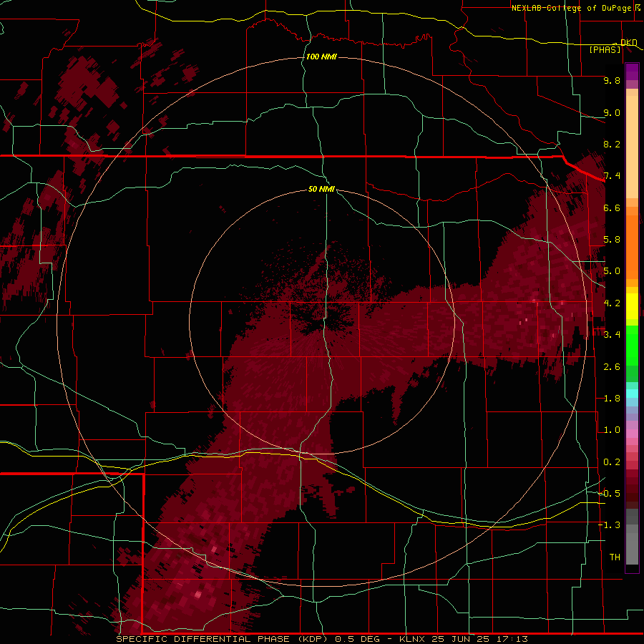Click the 3.4 scale value
Image resolution: width=644 pixels, height=644 pixels.
612,335
